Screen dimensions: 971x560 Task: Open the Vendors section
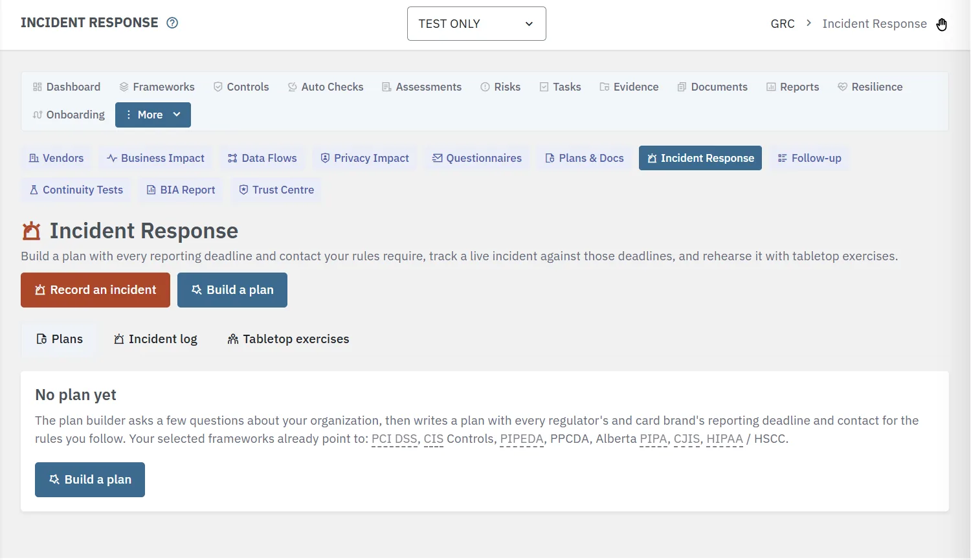tap(56, 158)
